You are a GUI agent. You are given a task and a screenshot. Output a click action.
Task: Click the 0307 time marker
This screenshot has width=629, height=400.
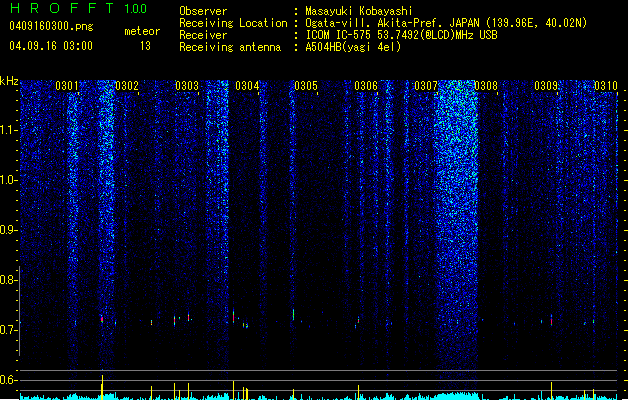[x=426, y=86]
